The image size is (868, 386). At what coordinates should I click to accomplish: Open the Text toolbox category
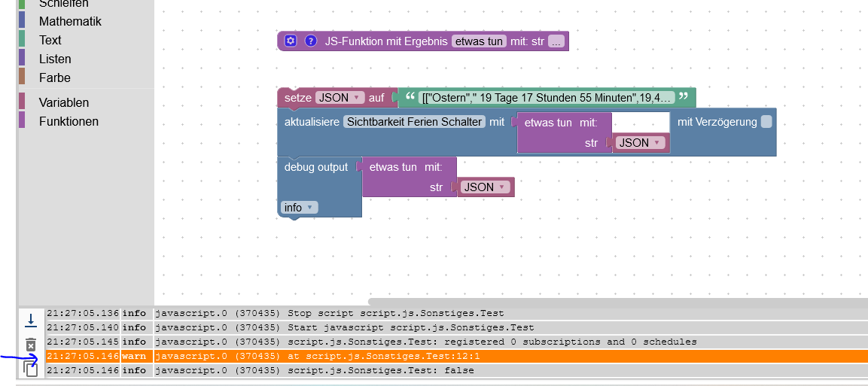[x=50, y=41]
